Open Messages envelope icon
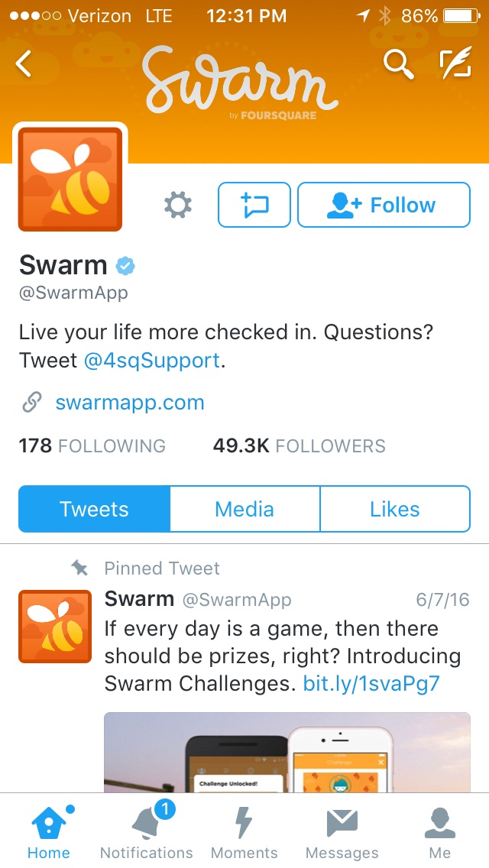Screen dimensions: 489x868 pos(342,832)
